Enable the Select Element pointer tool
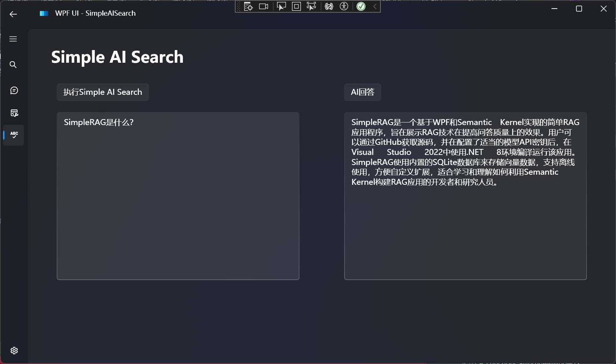The height and width of the screenshot is (364, 616). [281, 6]
